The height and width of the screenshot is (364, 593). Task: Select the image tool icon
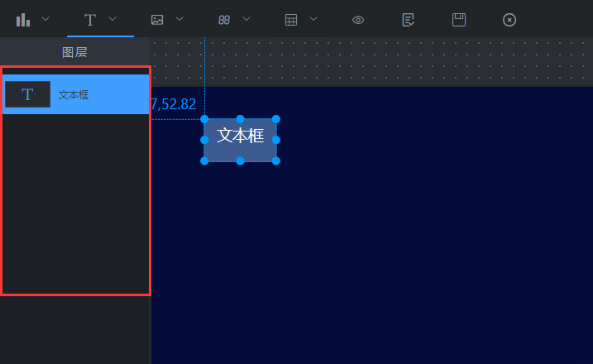(157, 20)
